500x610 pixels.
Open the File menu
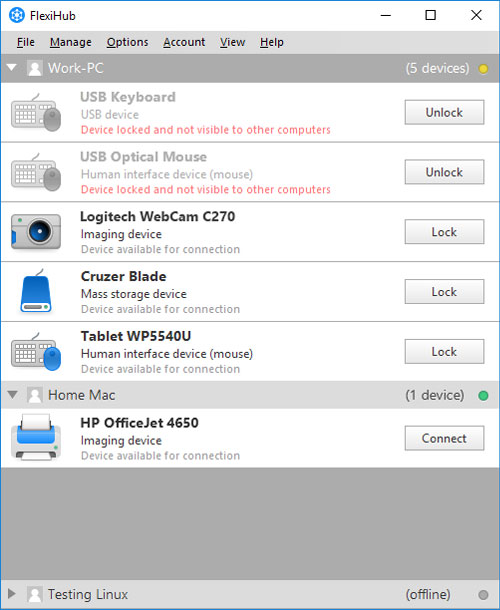tap(26, 42)
